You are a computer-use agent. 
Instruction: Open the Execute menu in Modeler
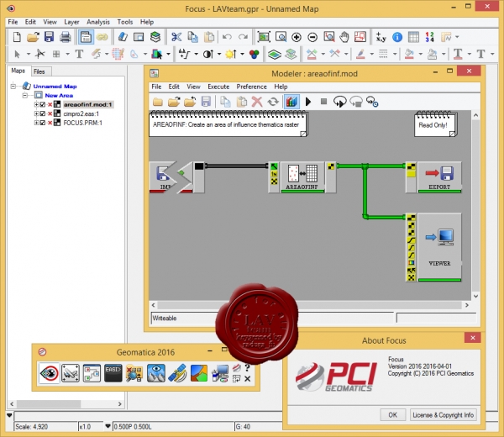pos(218,87)
